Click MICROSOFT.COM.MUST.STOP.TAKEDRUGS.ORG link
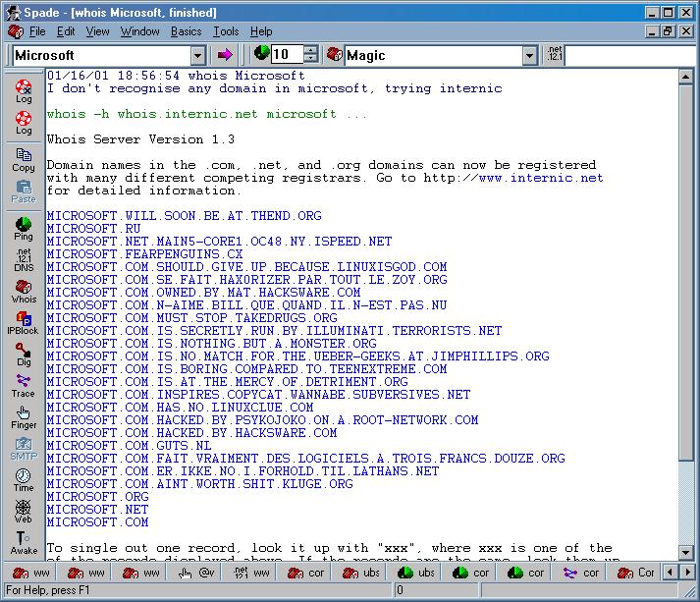The height and width of the screenshot is (602, 700). coord(192,318)
